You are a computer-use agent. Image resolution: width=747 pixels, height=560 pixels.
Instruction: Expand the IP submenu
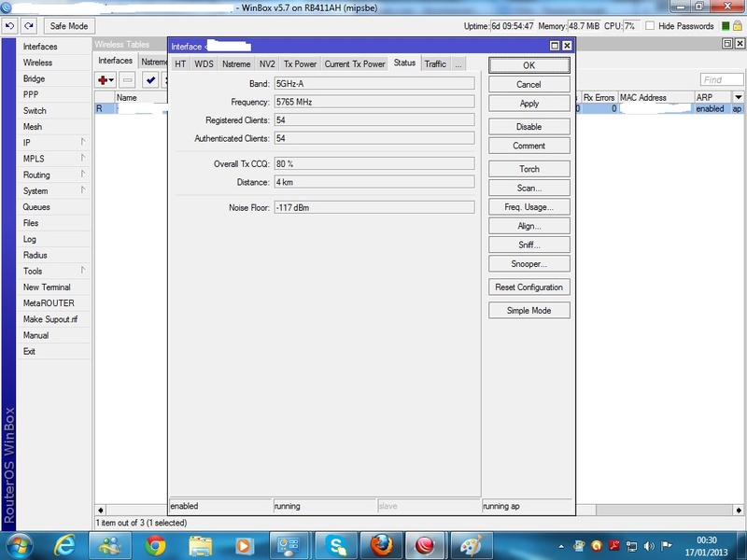53,143
